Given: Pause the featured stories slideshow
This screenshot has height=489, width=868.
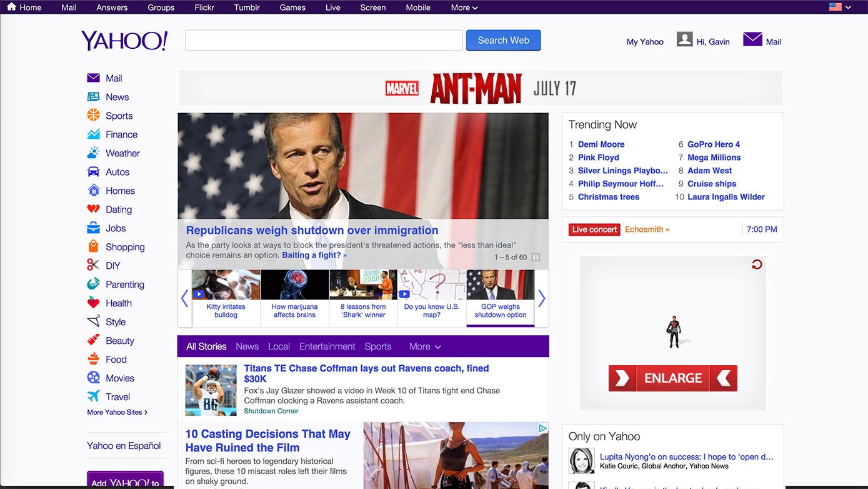Looking at the screenshot, I should pos(536,257).
